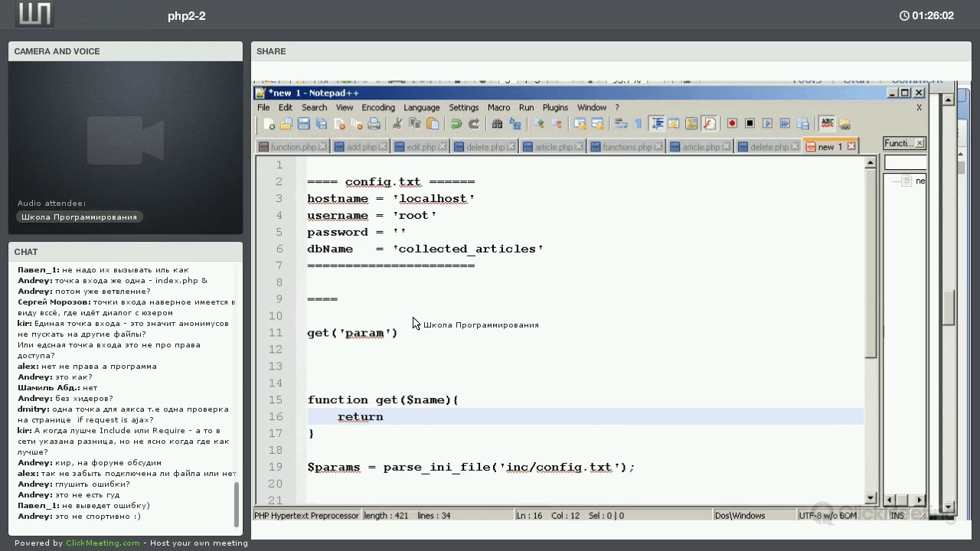The width and height of the screenshot is (980, 551).
Task: Click the get('param') code line
Action: [352, 333]
